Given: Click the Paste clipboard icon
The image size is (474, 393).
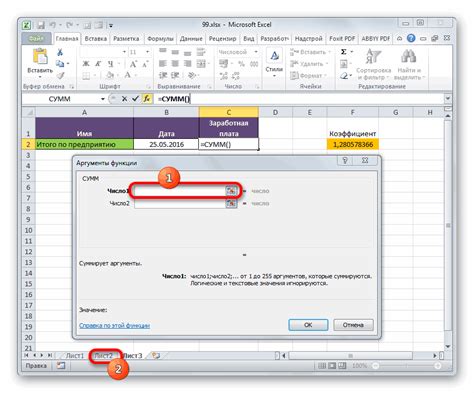Looking at the screenshot, I should pyautogui.click(x=40, y=56).
